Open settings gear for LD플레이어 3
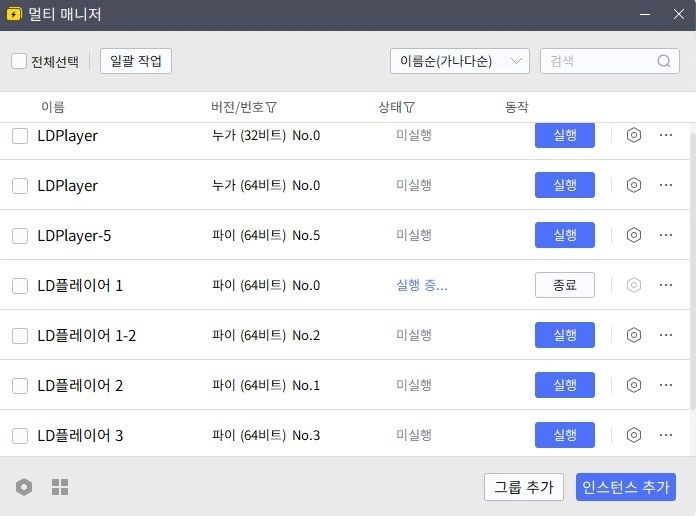This screenshot has width=696, height=516. pos(633,435)
